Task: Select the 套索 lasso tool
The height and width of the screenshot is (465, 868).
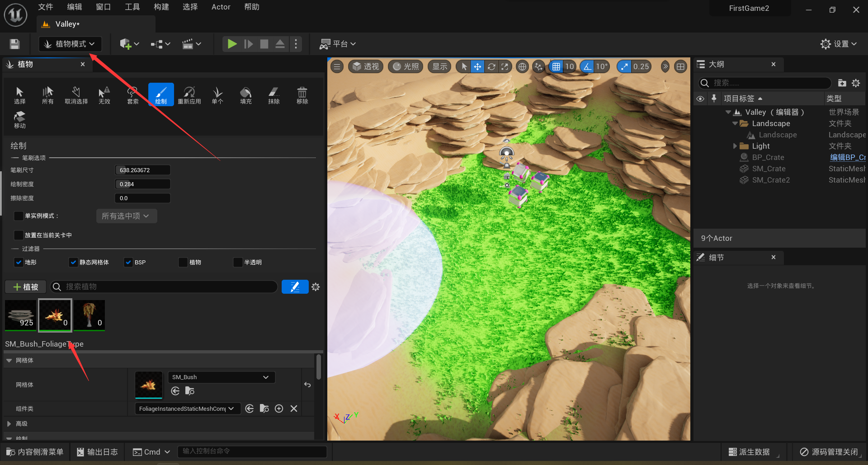Action: [132, 95]
